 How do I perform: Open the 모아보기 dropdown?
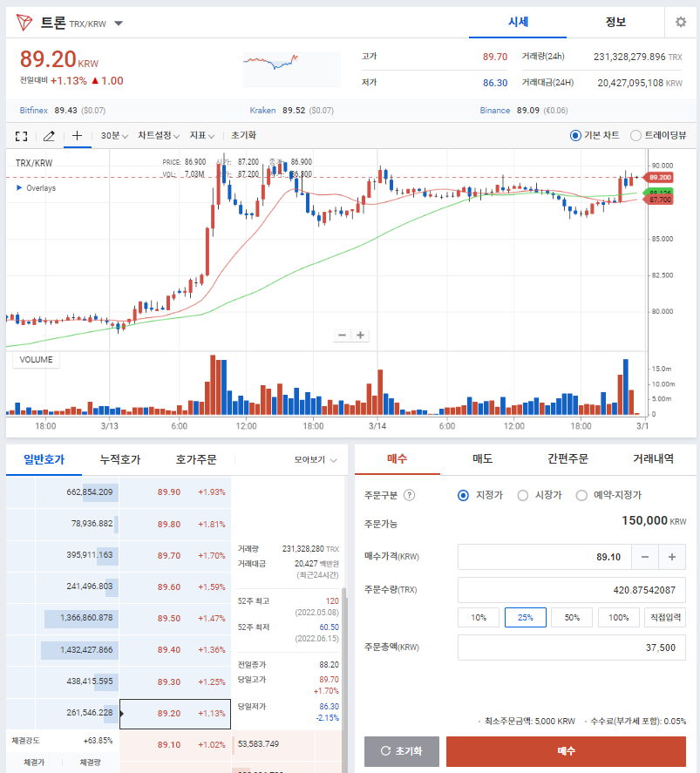click(x=315, y=459)
